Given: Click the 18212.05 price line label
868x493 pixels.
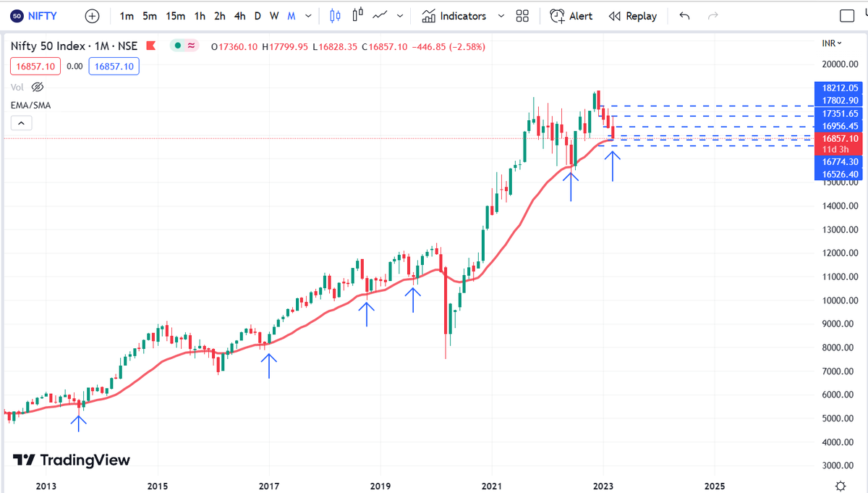Looking at the screenshot, I should click(840, 88).
